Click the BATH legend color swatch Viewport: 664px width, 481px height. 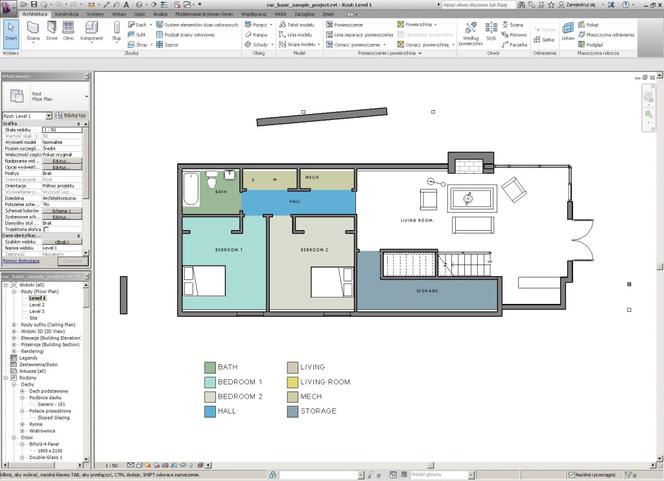(x=210, y=368)
